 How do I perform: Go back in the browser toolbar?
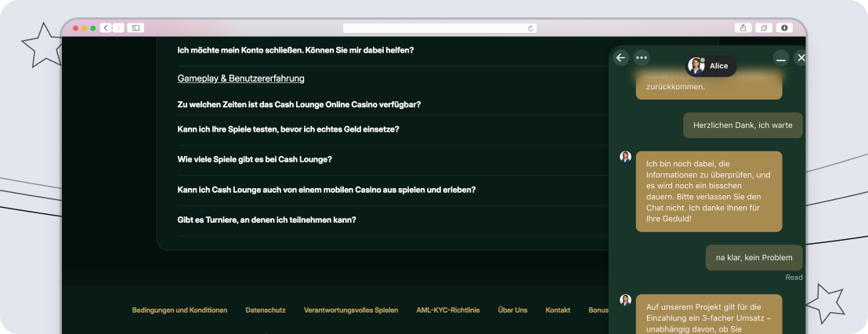pos(106,27)
